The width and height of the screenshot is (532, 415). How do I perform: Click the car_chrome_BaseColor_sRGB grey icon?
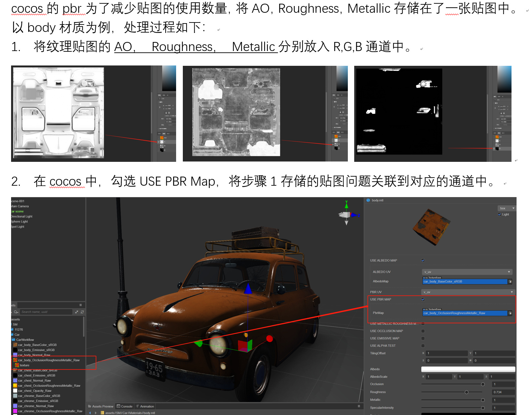click(15, 396)
